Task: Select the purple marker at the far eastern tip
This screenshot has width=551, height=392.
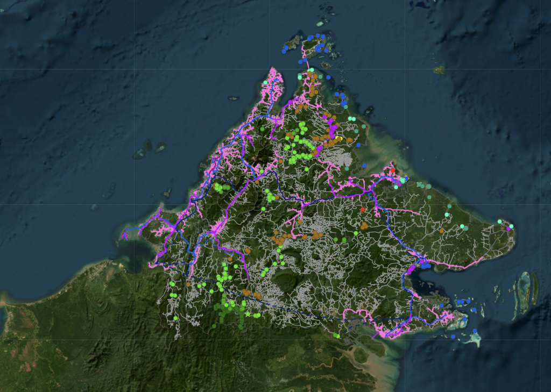Action: tap(508, 229)
